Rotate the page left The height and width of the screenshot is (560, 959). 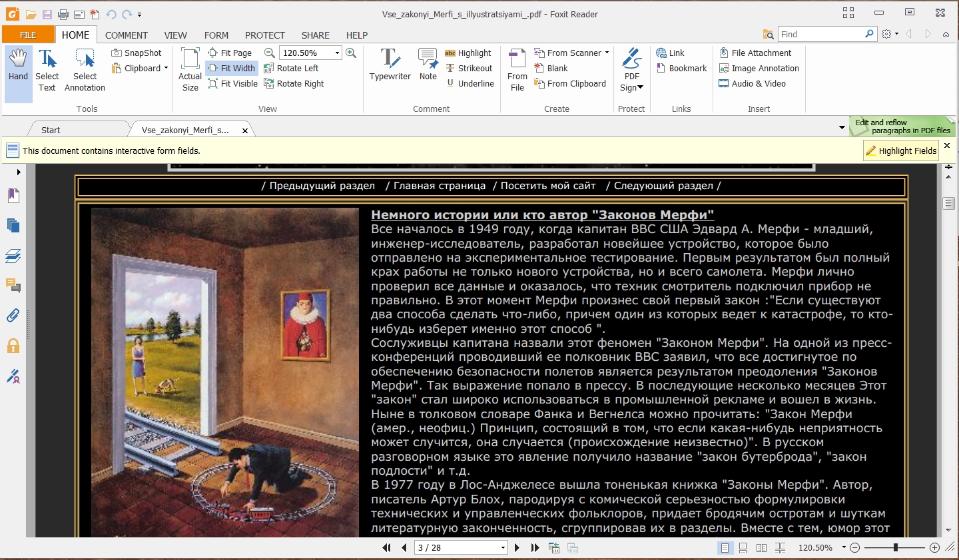292,68
